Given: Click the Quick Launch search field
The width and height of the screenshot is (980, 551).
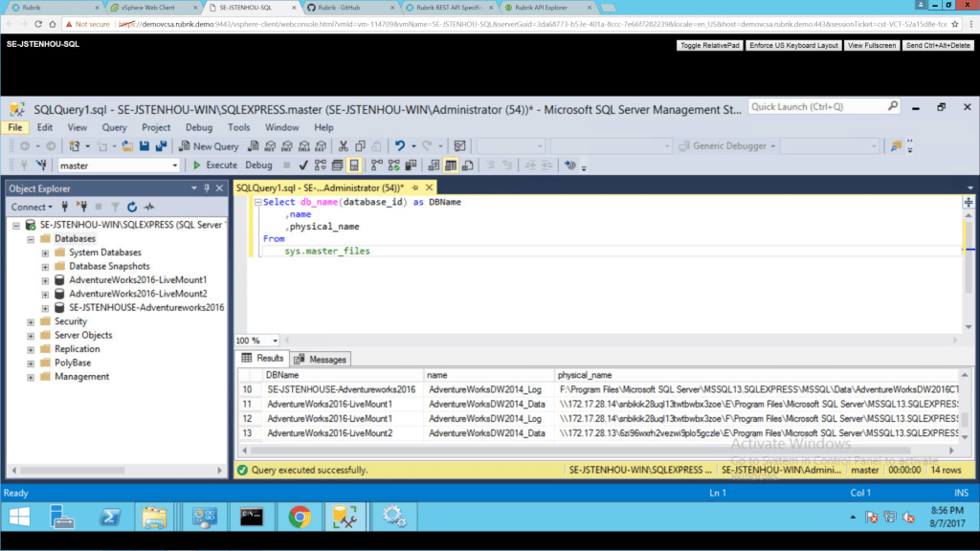Looking at the screenshot, I should click(x=824, y=107).
